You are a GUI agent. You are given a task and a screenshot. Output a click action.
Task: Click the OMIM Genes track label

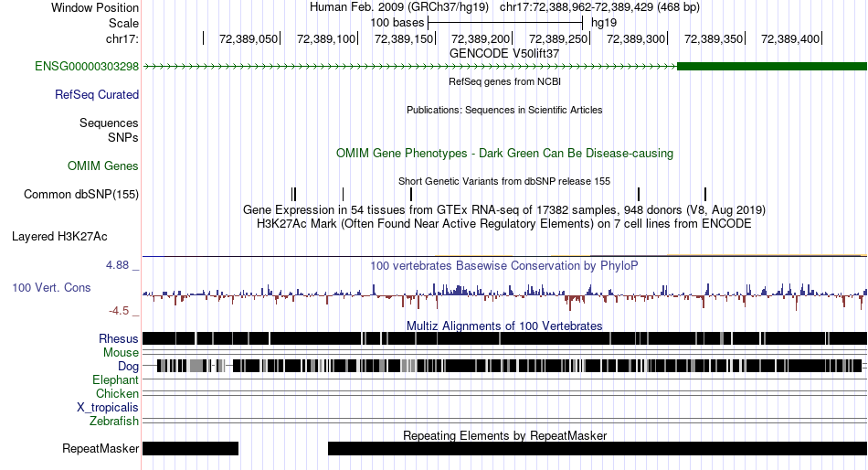[x=103, y=166]
